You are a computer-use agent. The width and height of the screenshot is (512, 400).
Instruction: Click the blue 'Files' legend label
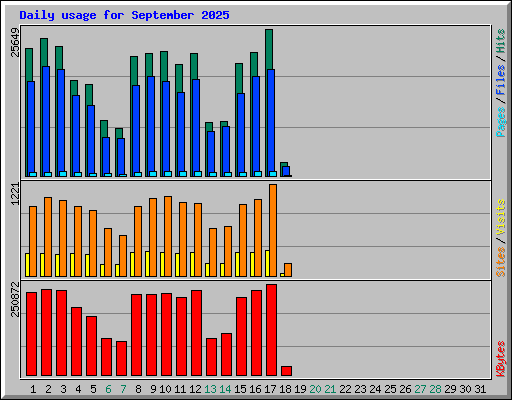pyautogui.click(x=500, y=80)
